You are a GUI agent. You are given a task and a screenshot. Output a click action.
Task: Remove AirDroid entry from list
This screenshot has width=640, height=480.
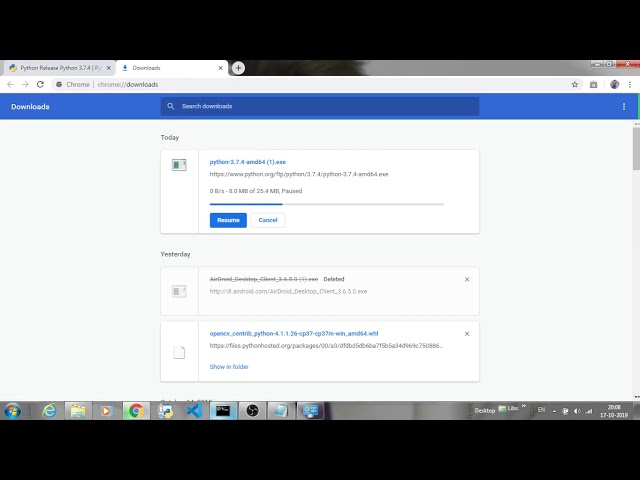click(467, 280)
